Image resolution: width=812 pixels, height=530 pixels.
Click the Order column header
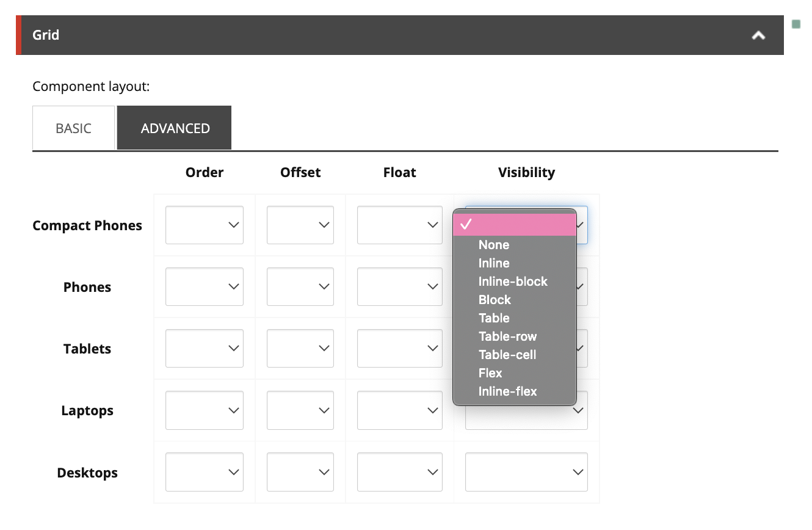pyautogui.click(x=205, y=172)
